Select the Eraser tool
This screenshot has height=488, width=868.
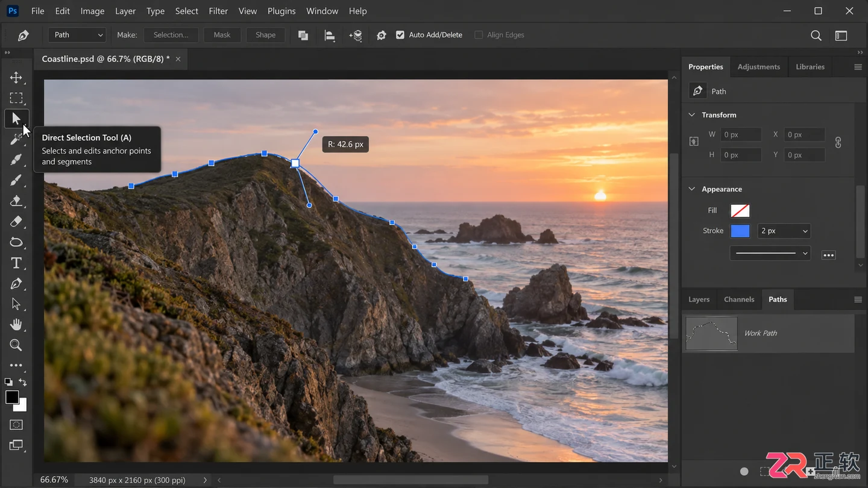(16, 222)
